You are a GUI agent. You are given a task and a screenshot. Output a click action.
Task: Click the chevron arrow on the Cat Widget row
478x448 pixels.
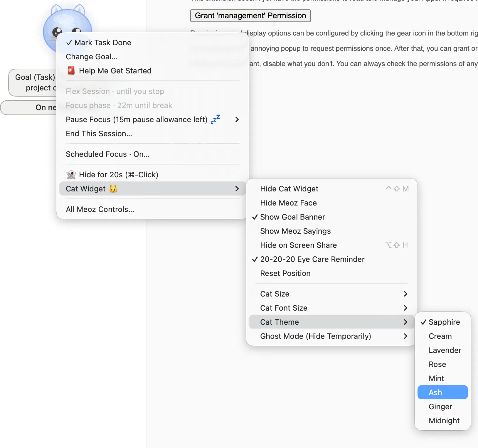click(x=237, y=189)
